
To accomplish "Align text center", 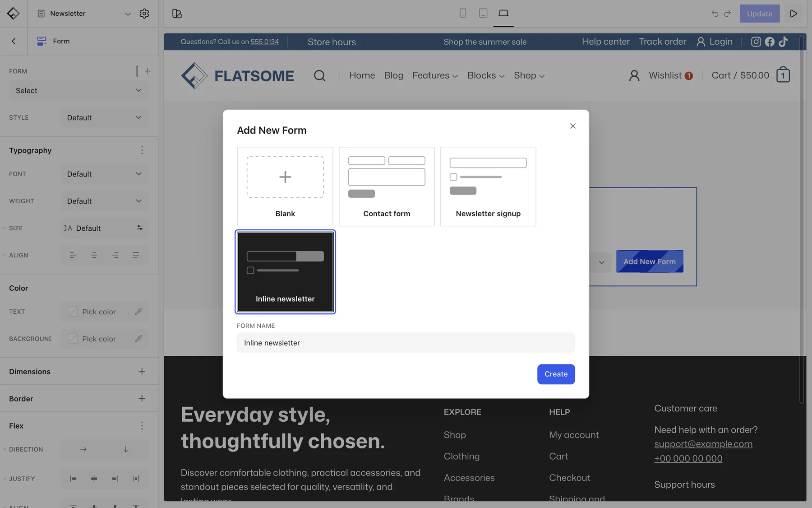I will coord(94,255).
